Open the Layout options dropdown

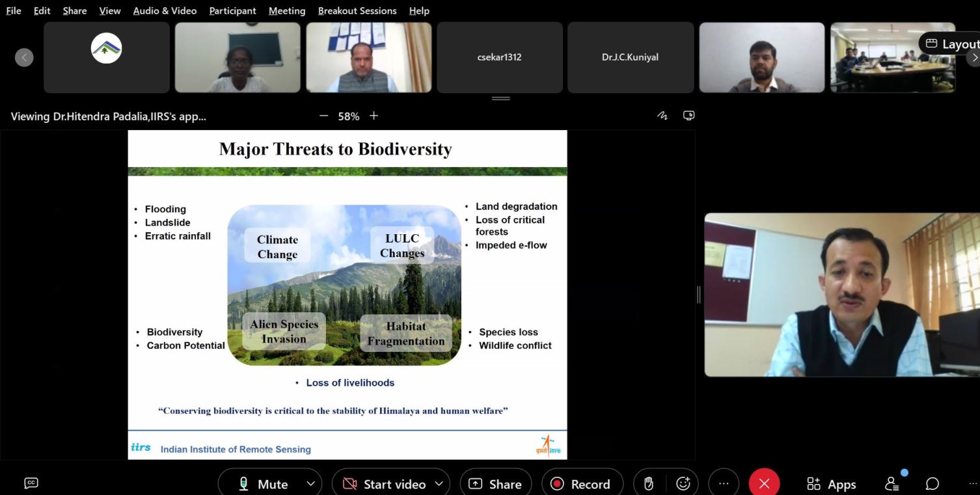pyautogui.click(x=951, y=44)
